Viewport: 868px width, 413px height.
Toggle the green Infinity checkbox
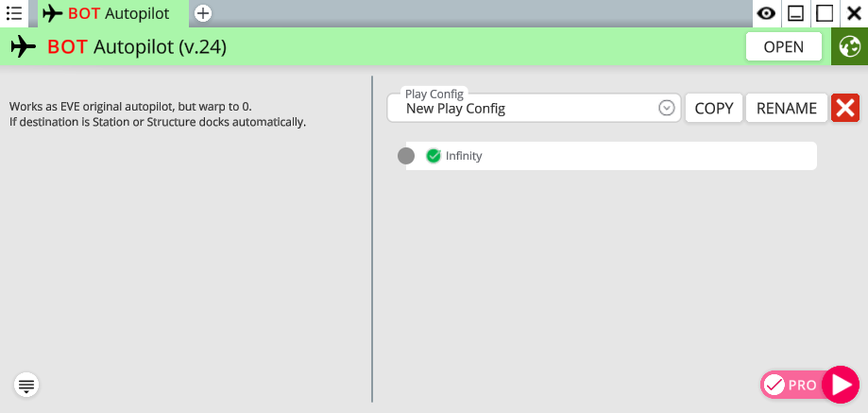[x=434, y=156]
